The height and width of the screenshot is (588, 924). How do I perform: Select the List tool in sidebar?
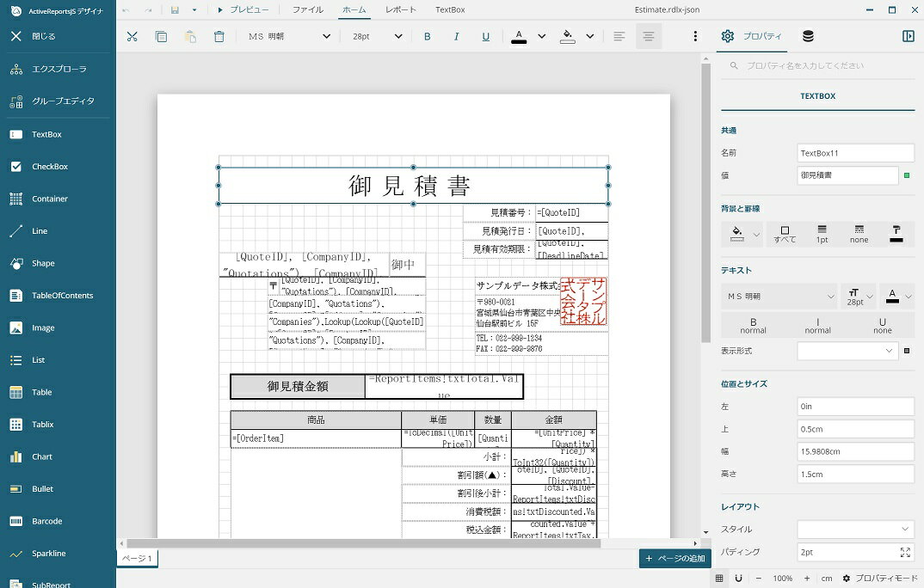[58, 359]
